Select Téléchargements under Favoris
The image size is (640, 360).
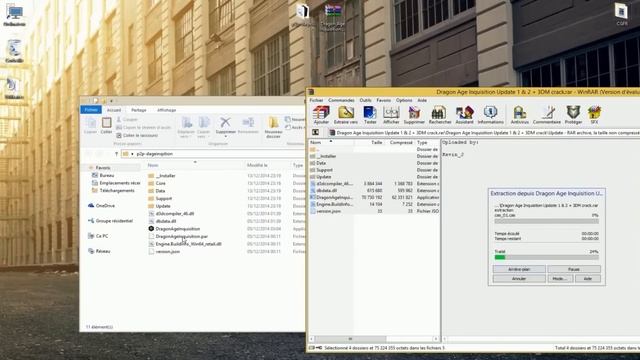113,191
